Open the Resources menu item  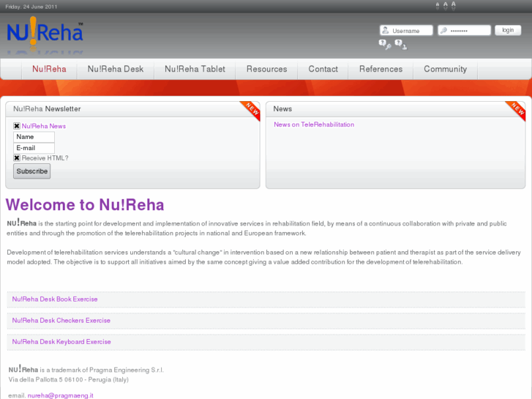[266, 69]
